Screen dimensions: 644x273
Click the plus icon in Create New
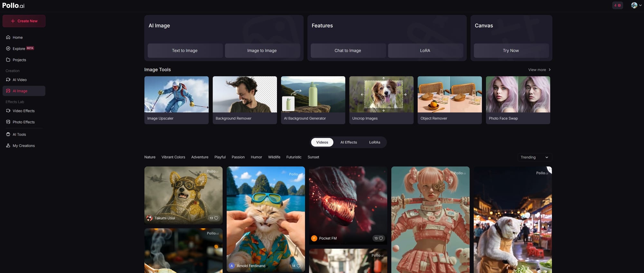pos(13,21)
